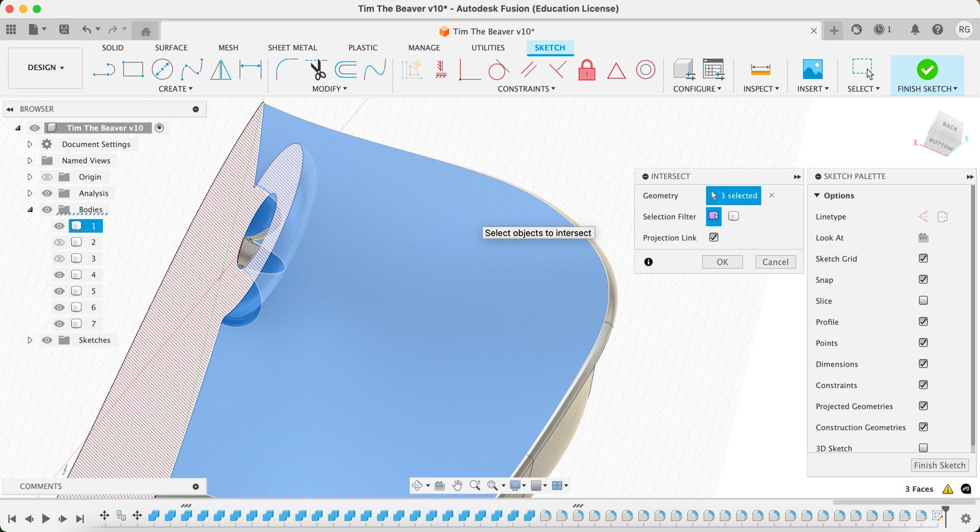This screenshot has width=980, height=532.
Task: Select the Fillet tool in Modify
Action: point(286,70)
